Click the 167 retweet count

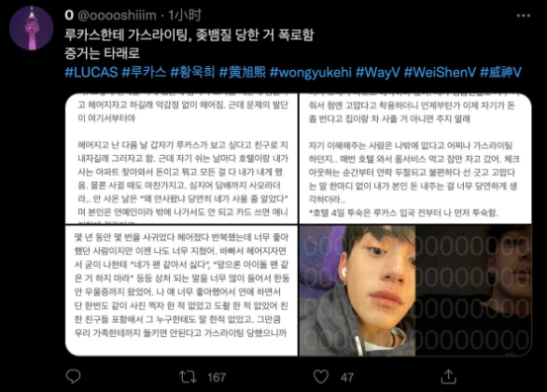217,377
